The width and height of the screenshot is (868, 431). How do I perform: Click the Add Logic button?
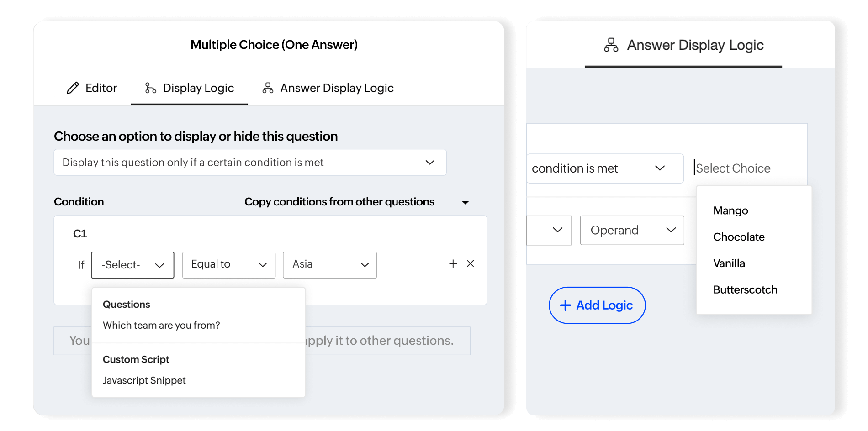click(597, 305)
